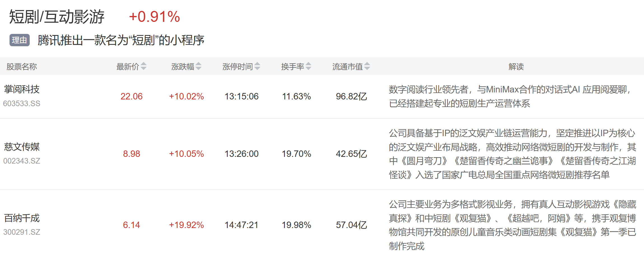The height and width of the screenshot is (258, 644).
Task: Sort the table by 流通市值 arrows
Action: click(x=367, y=66)
